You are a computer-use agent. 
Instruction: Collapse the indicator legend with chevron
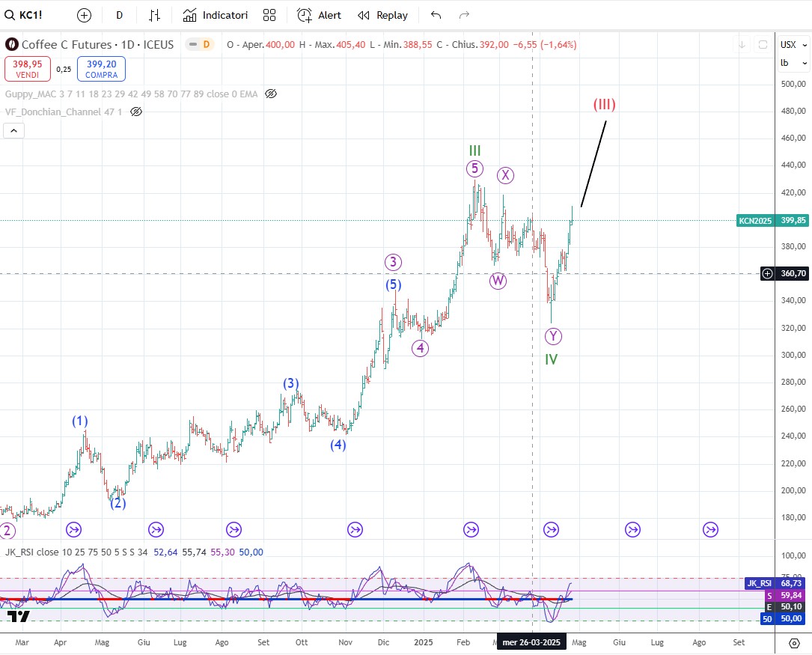[14, 131]
